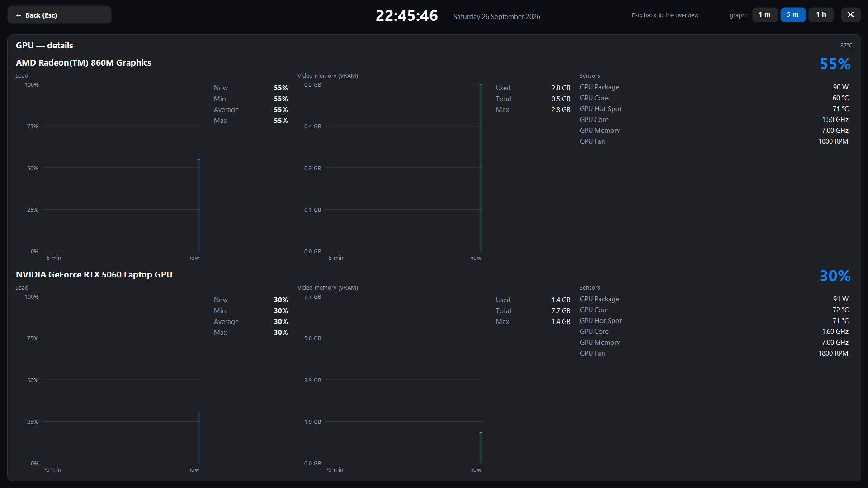Click NVIDIA load Now 30%
This screenshot has width=868, height=488.
(251, 300)
